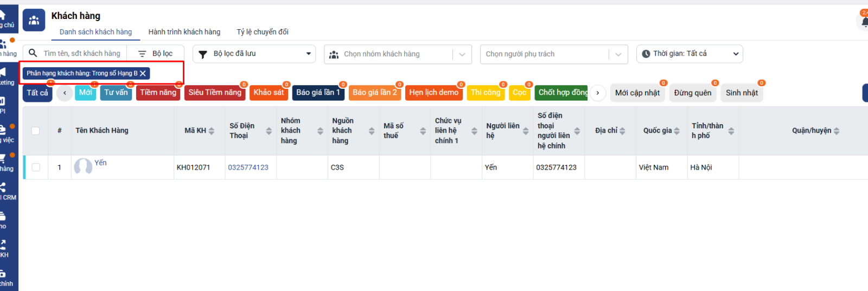
Task: Click Yến customer avatar
Action: 83,167
